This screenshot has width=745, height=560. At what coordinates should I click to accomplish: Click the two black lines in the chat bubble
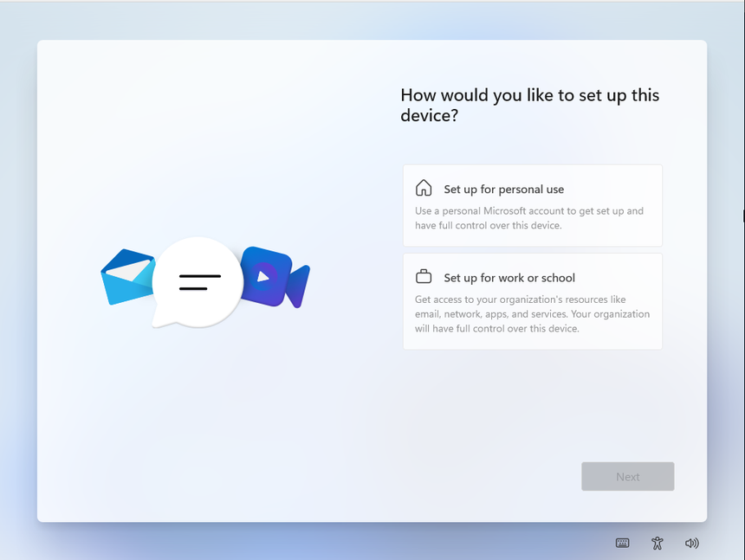pyautogui.click(x=199, y=282)
